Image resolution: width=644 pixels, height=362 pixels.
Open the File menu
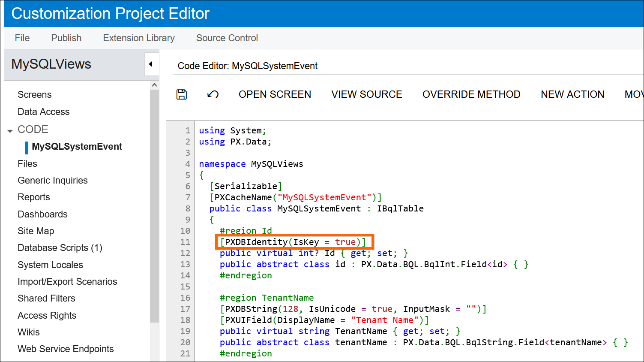[22, 38]
